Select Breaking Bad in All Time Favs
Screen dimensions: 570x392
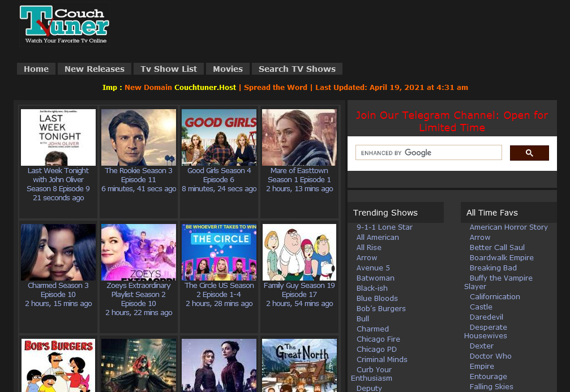coord(493,268)
